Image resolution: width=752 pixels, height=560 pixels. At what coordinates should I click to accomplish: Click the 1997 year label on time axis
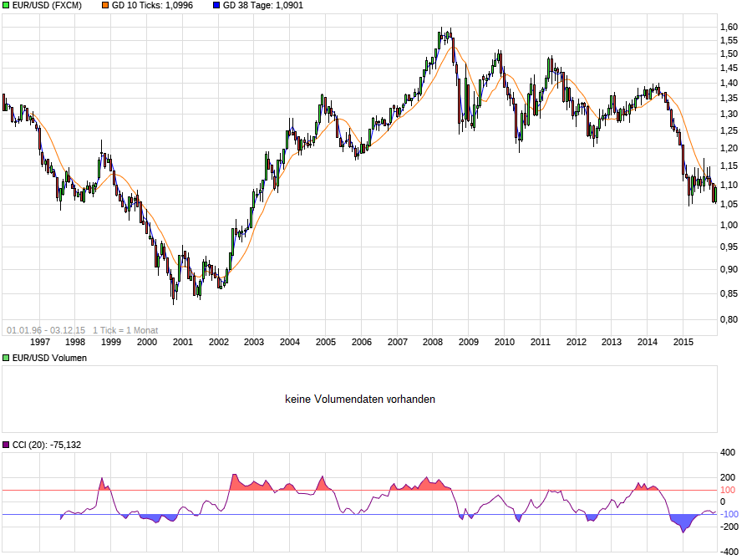(40, 342)
